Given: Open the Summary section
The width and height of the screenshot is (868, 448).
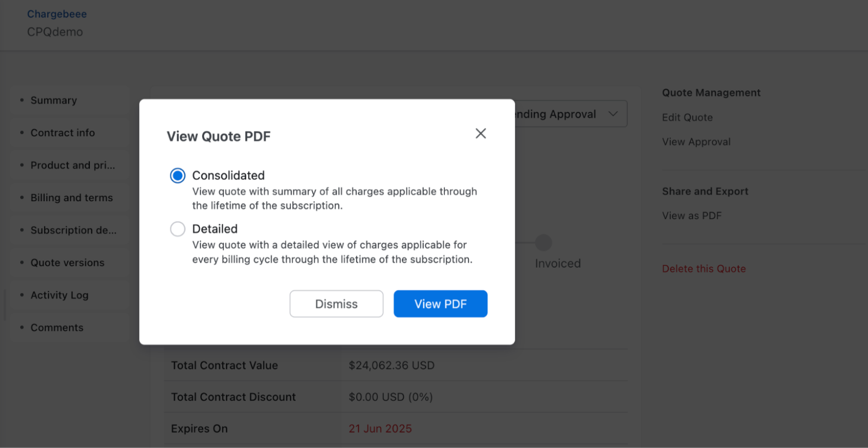Looking at the screenshot, I should [53, 100].
